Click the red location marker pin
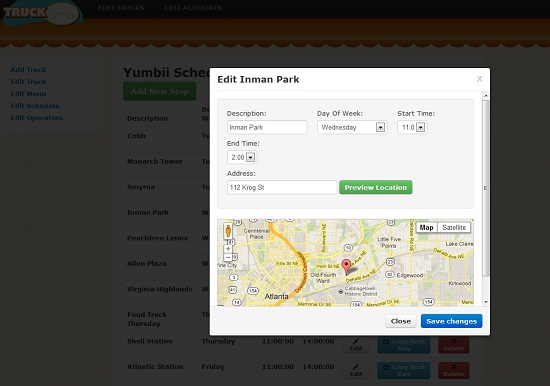 [346, 267]
